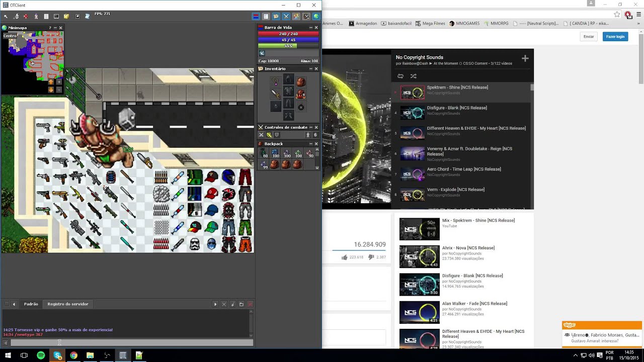Toggle the inventory bag panel button in toolbar
The height and width of the screenshot is (362, 644).
pos(276,16)
